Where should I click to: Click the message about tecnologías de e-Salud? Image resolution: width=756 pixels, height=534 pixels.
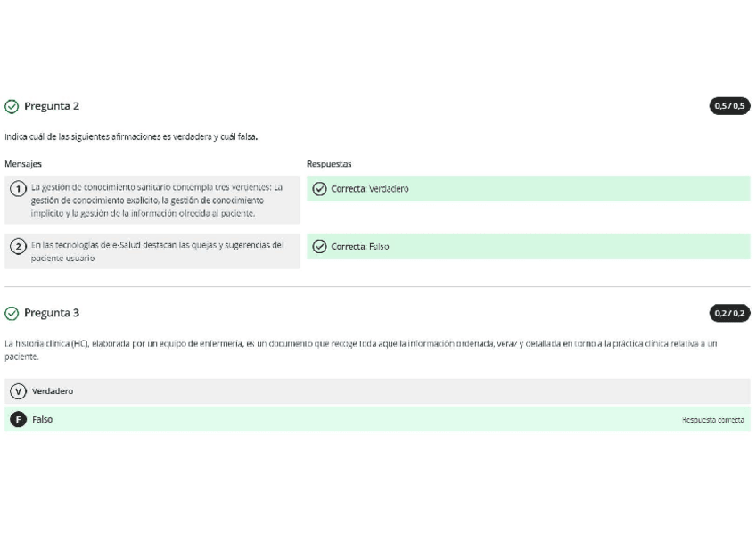pyautogui.click(x=157, y=251)
